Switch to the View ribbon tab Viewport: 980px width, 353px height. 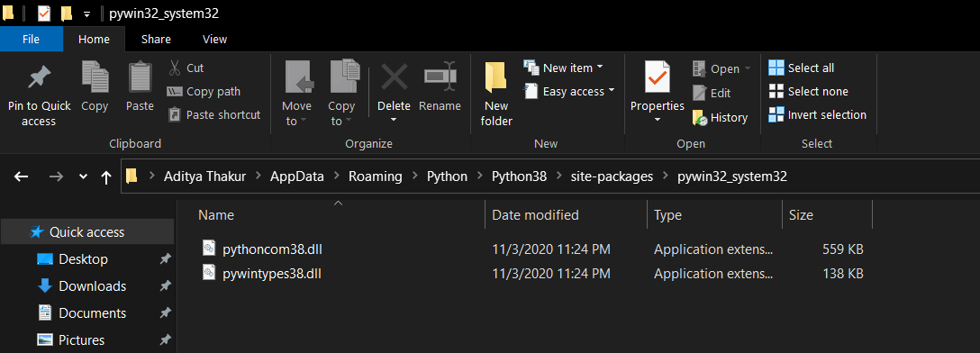pyautogui.click(x=214, y=39)
